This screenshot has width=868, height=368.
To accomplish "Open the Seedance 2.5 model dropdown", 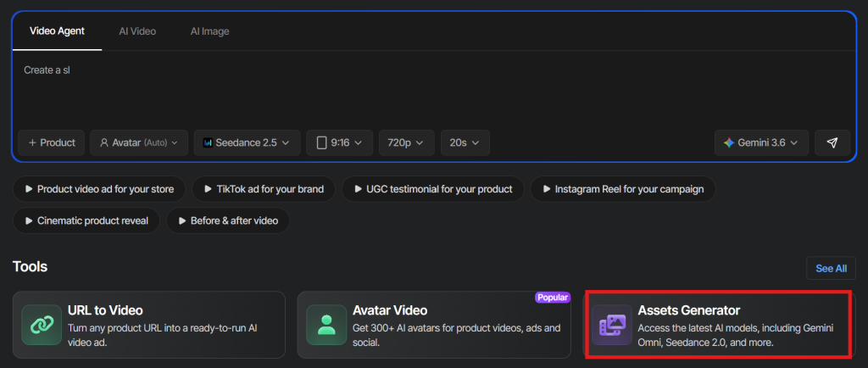I will point(247,142).
